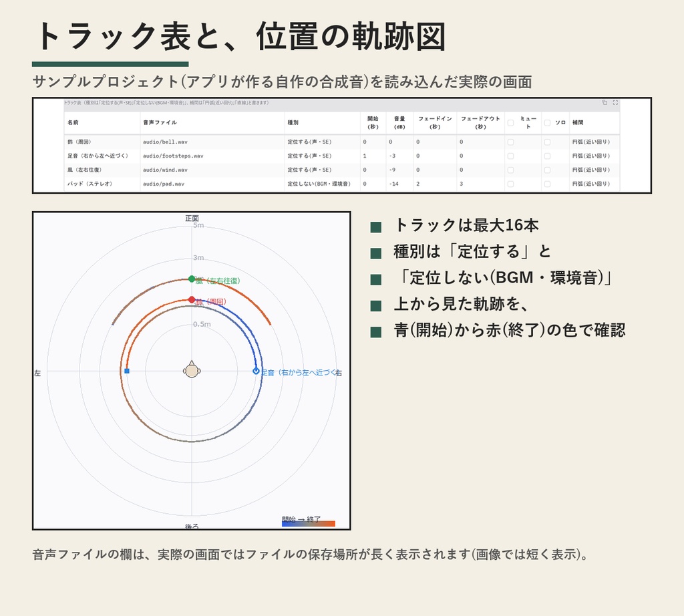This screenshot has height=616, width=684.
Task: Click the フェードアウト (秒) column header
Action: tap(480, 122)
